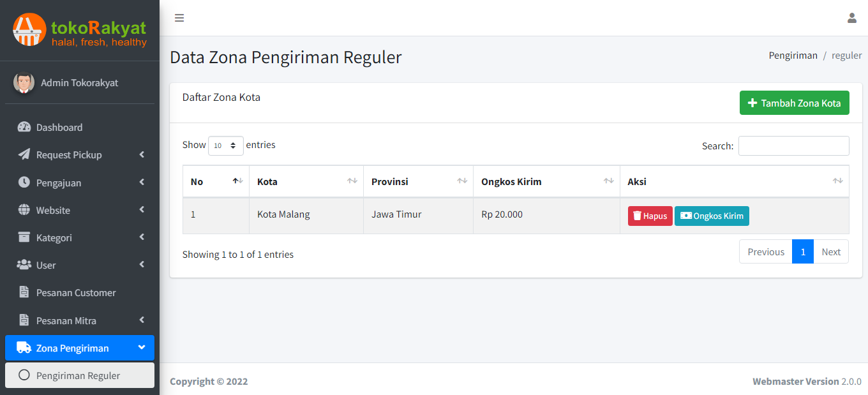Click the Ongkos Kirim button for Kota Malang

tap(712, 216)
